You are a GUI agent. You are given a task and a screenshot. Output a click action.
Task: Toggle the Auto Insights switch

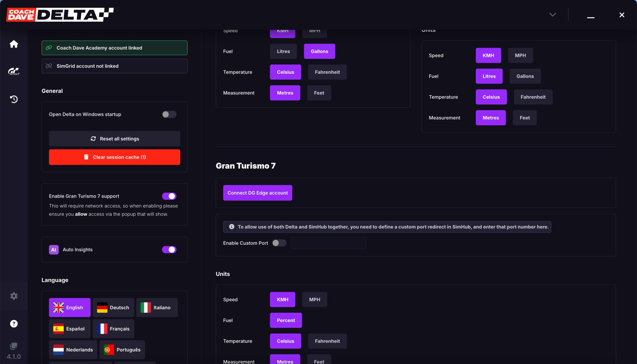(x=169, y=250)
